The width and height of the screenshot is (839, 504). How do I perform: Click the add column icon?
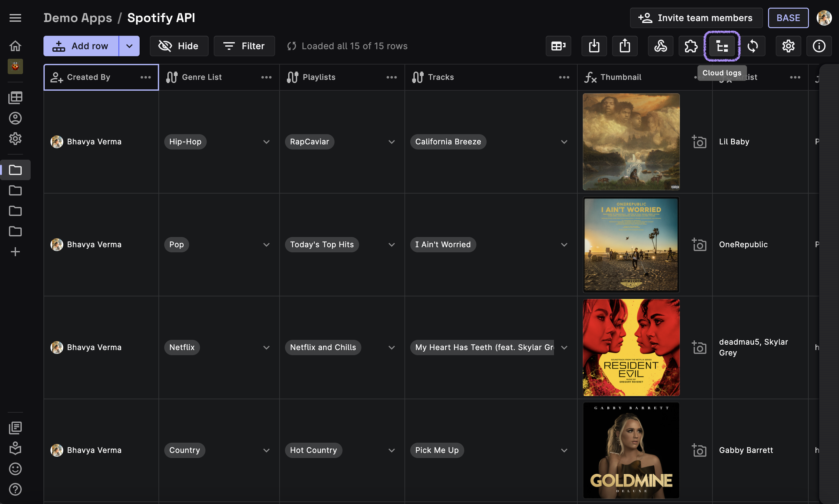click(x=558, y=46)
